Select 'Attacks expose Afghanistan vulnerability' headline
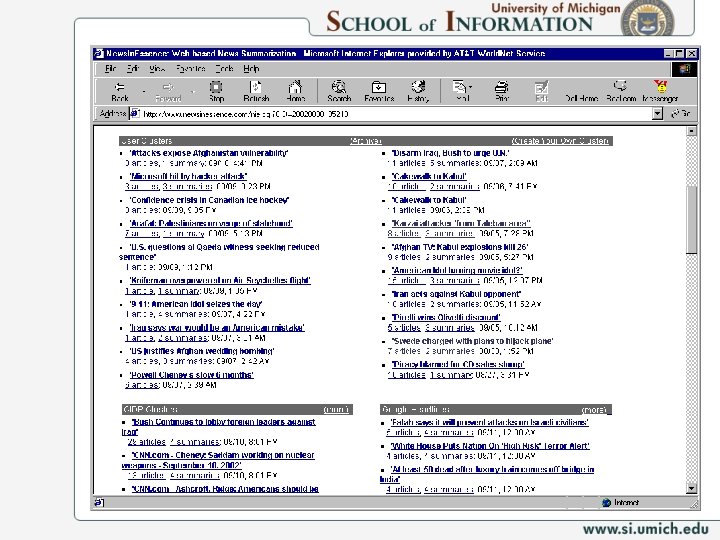720x540 pixels. pyautogui.click(x=209, y=153)
